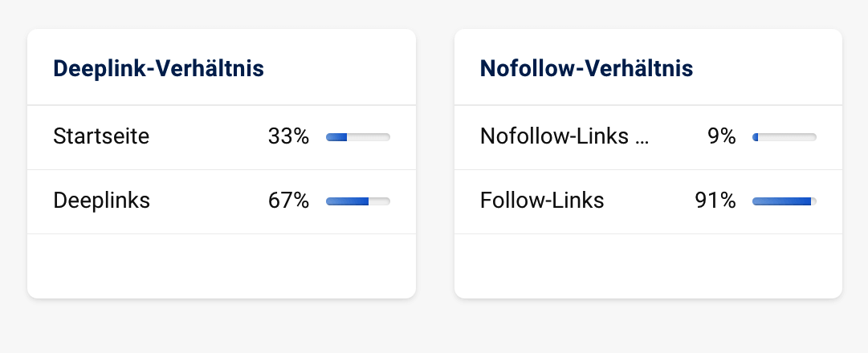Click the 33% value for Startseite
868x353 pixels.
288,136
